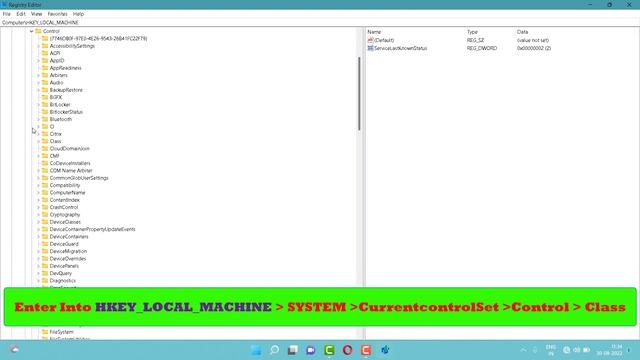Open the Edit menu
This screenshot has height=360, width=640.
[x=21, y=14]
